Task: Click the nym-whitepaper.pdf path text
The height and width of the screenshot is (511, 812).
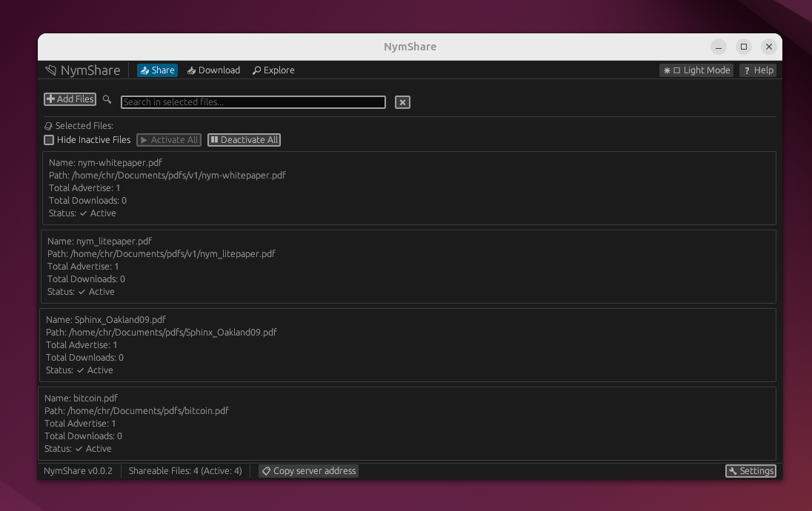Action: (167, 175)
